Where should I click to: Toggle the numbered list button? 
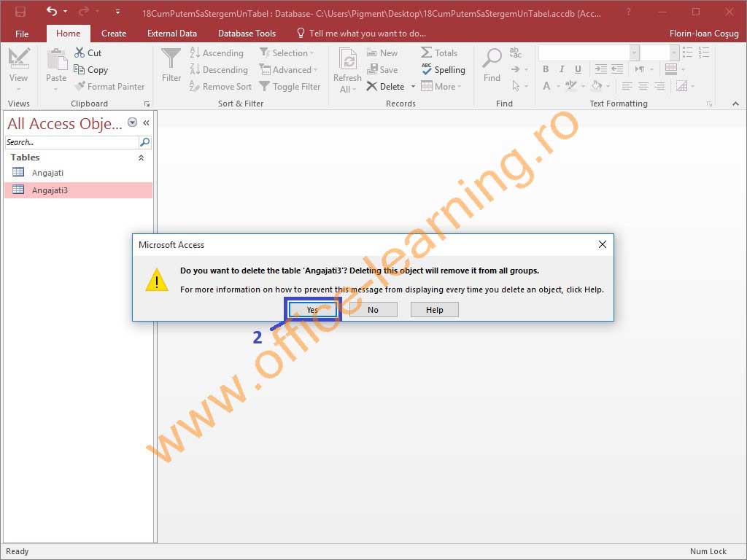pyautogui.click(x=704, y=52)
